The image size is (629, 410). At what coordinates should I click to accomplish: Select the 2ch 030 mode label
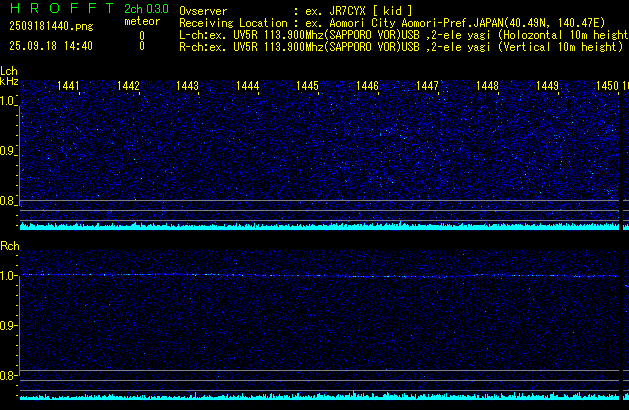click(x=146, y=9)
